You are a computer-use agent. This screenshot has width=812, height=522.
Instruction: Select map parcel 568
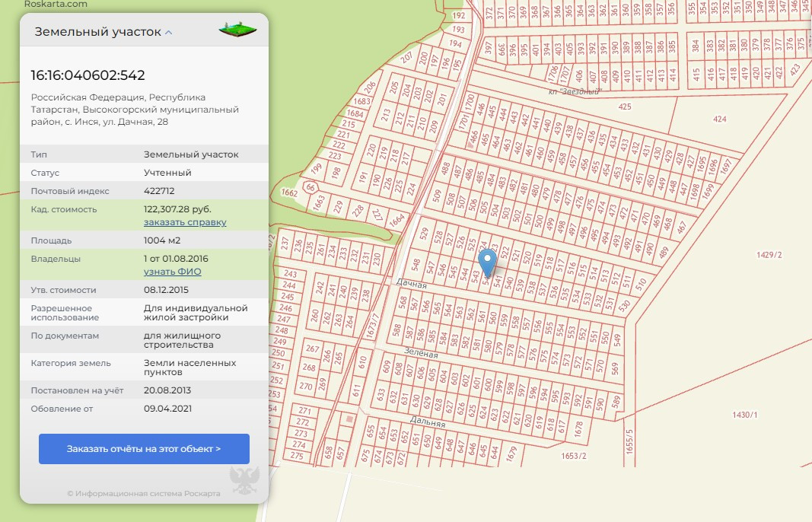coord(403,302)
